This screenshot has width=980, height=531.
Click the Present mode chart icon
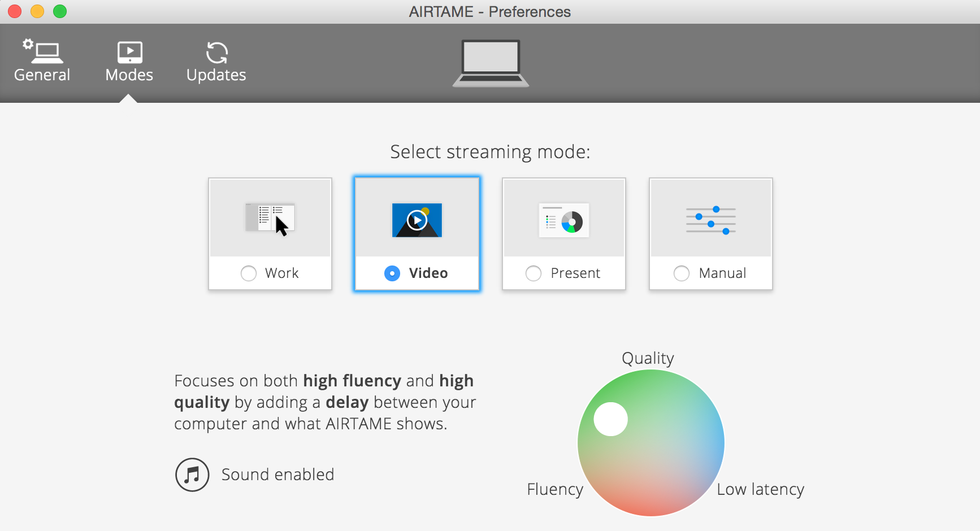click(564, 220)
